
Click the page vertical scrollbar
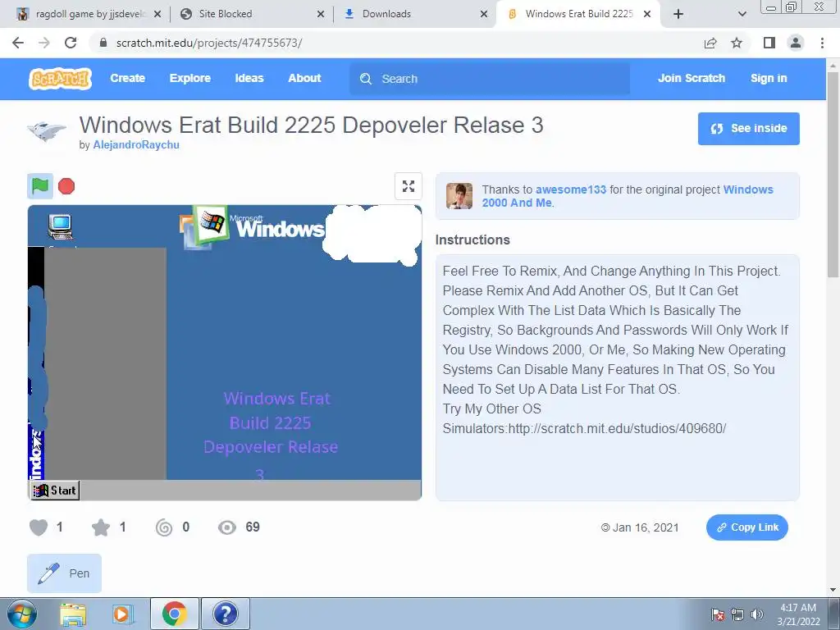(x=833, y=174)
